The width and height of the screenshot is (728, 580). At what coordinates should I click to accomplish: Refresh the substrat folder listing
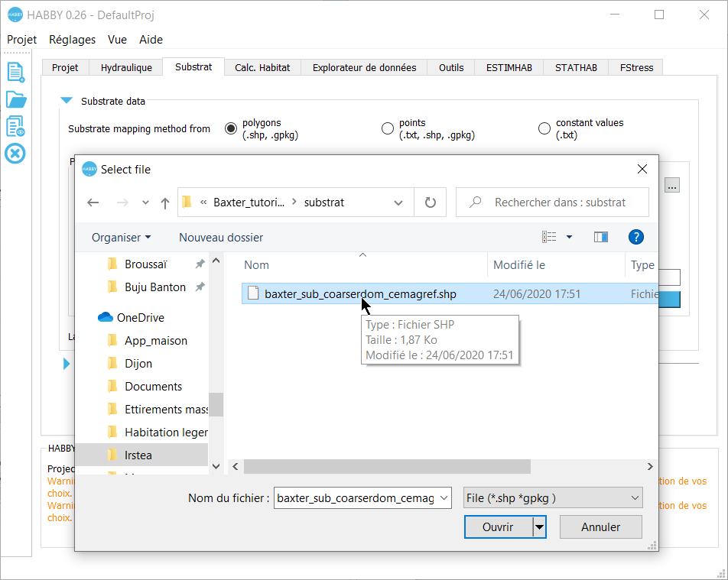tap(430, 203)
